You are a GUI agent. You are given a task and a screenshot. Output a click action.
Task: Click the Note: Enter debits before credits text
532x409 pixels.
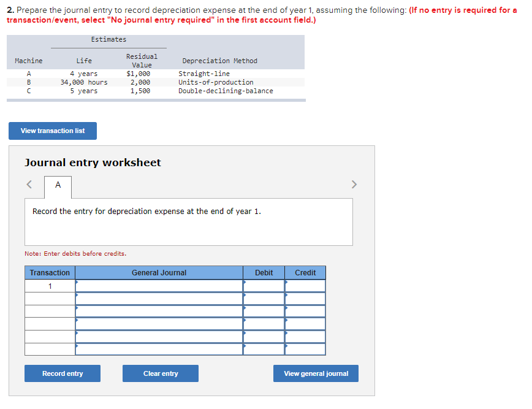[75, 253]
